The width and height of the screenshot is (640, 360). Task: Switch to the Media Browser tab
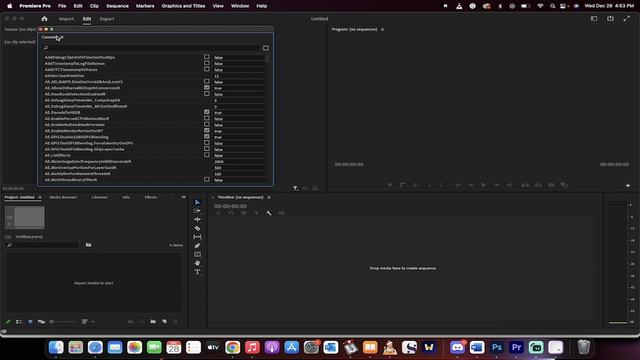point(63,197)
